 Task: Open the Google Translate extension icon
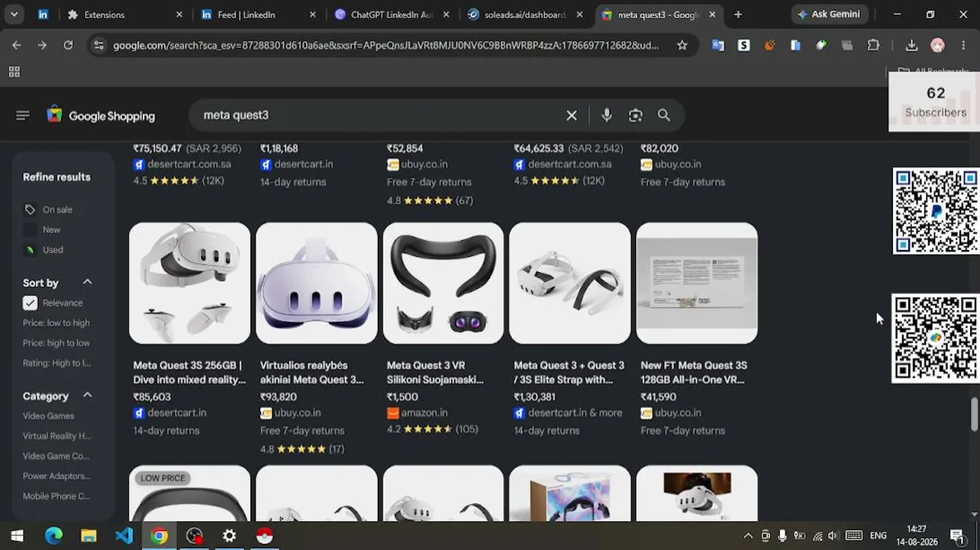pos(718,45)
